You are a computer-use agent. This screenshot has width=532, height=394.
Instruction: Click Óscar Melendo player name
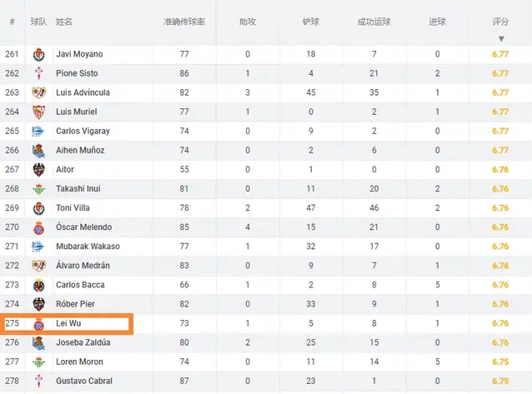coord(83,227)
